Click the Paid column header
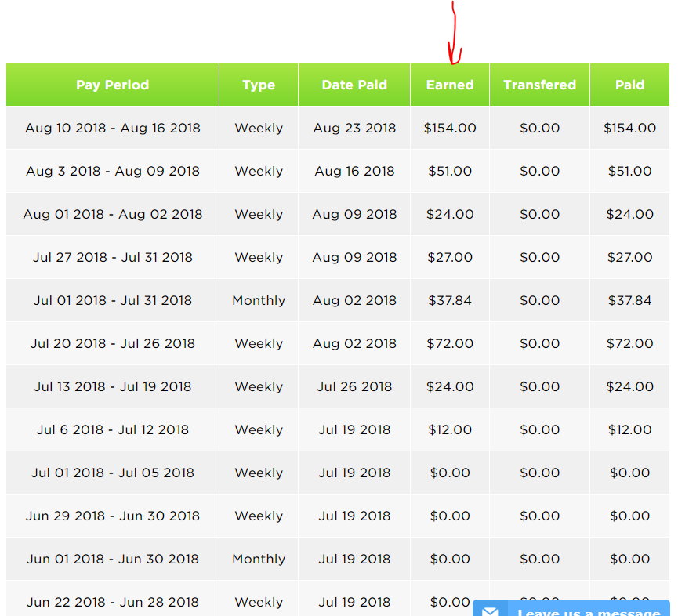Image resolution: width=678 pixels, height=616 pixels. (629, 85)
